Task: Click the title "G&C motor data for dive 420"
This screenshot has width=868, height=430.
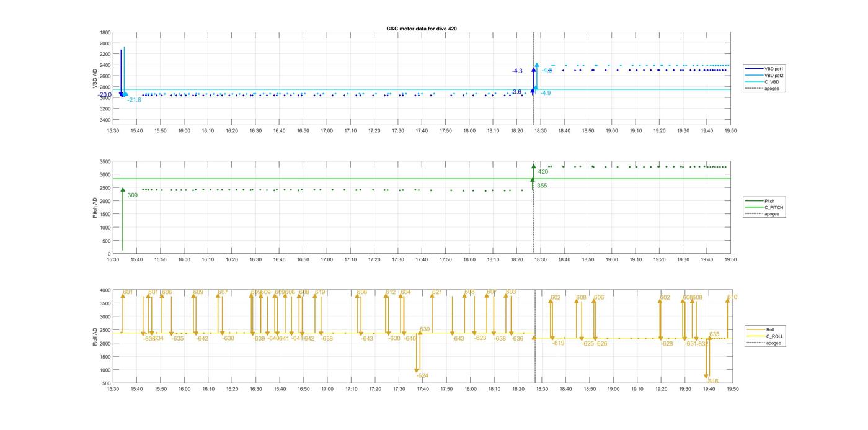Action: point(422,29)
